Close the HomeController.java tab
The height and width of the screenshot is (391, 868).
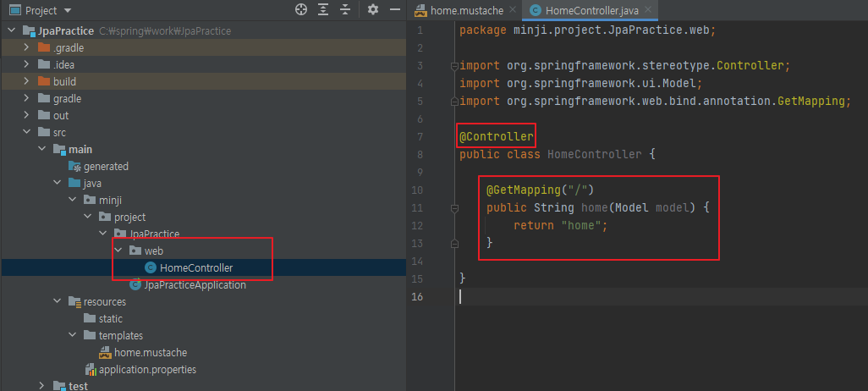(649, 9)
